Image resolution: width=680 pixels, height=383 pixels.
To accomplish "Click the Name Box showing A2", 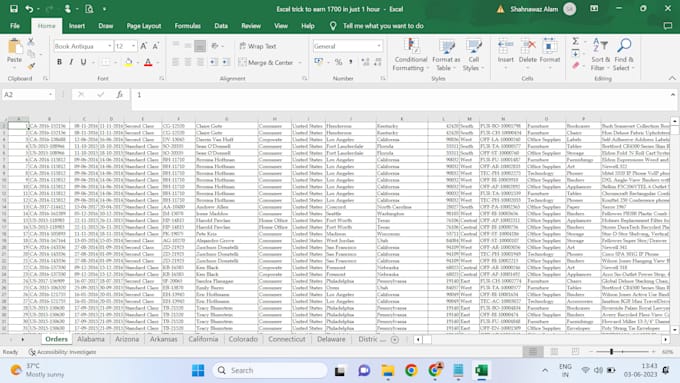I will pos(24,95).
